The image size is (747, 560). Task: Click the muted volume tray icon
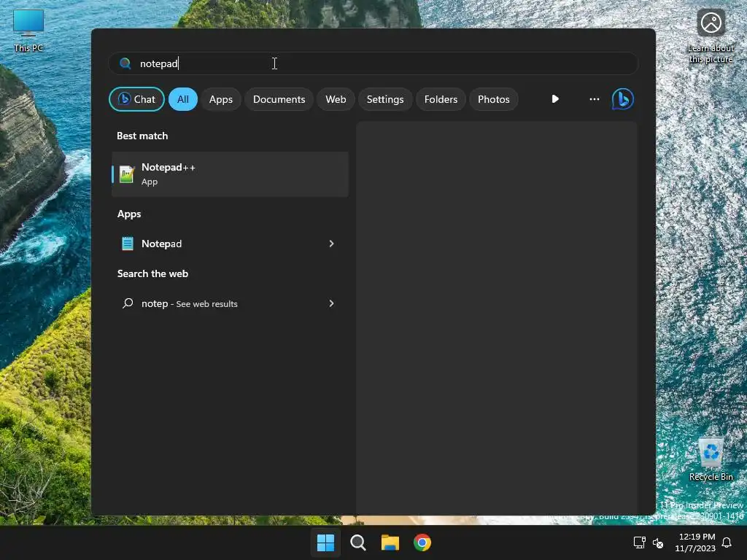(658, 542)
